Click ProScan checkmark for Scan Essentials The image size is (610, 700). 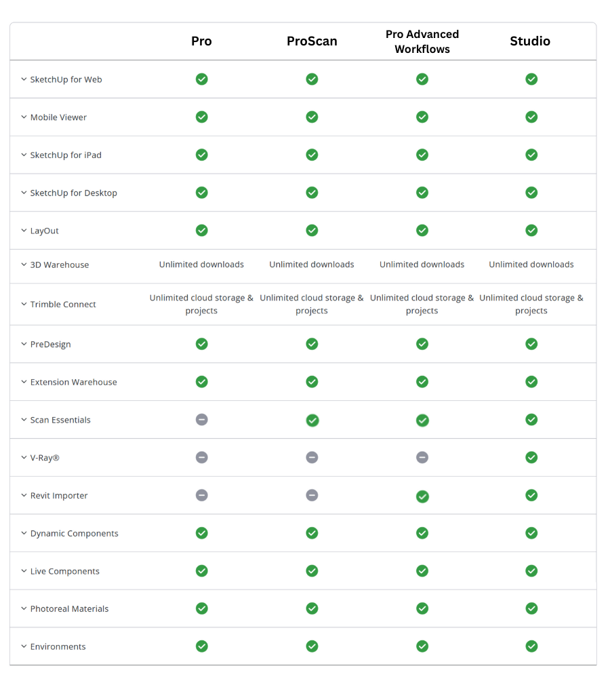point(312,421)
